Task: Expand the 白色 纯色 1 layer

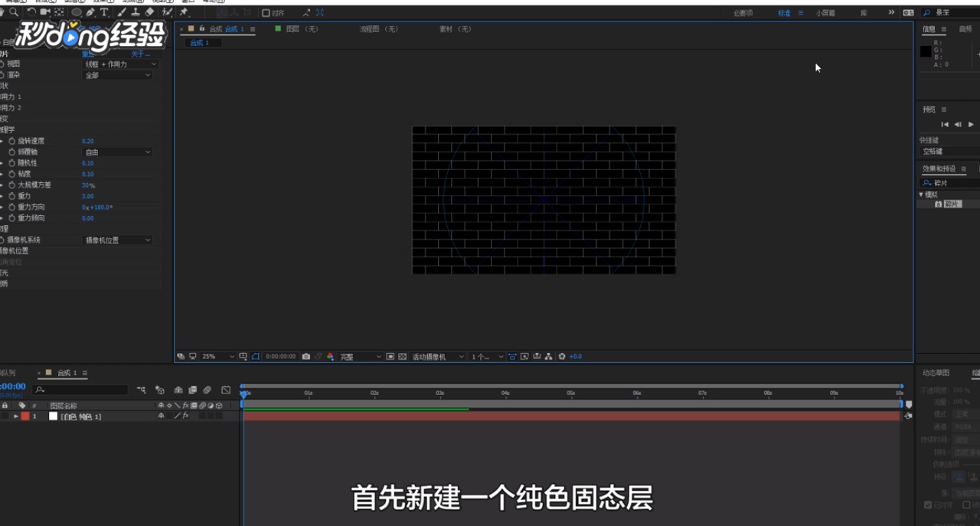Action: click(x=16, y=417)
